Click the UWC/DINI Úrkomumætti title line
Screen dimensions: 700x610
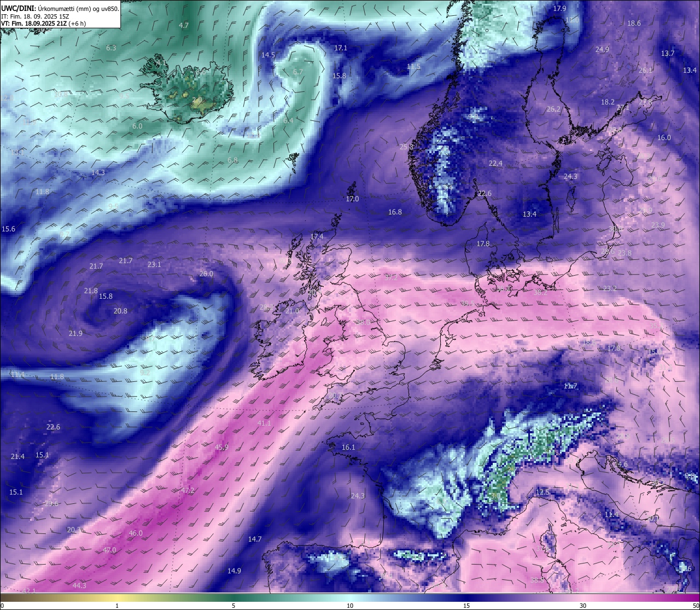(x=60, y=8)
